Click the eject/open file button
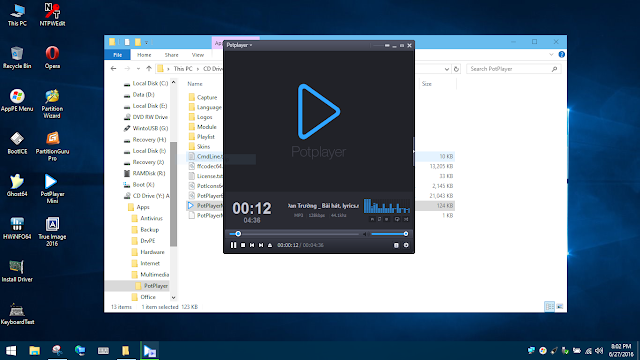Viewport: 640px width, 360px height. tap(270, 245)
